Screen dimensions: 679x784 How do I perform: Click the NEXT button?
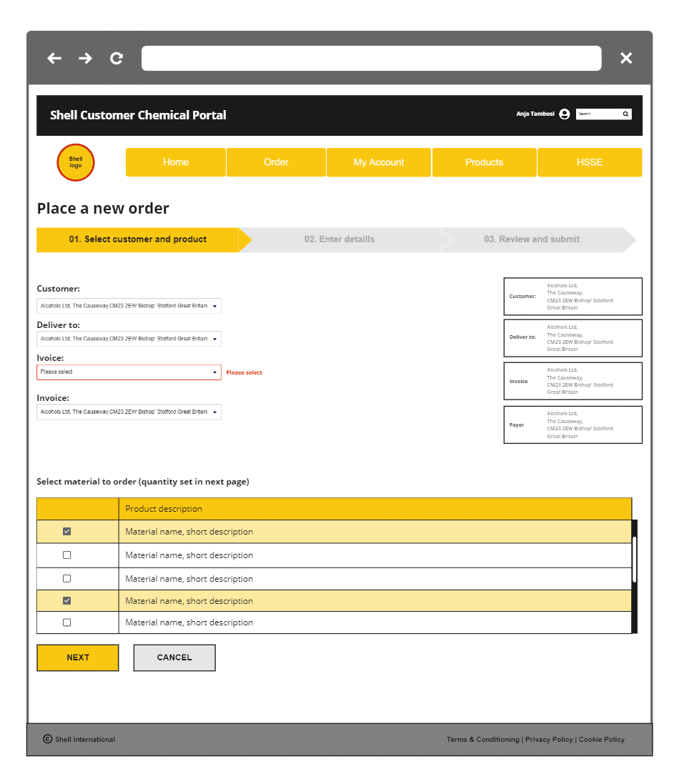tap(77, 658)
